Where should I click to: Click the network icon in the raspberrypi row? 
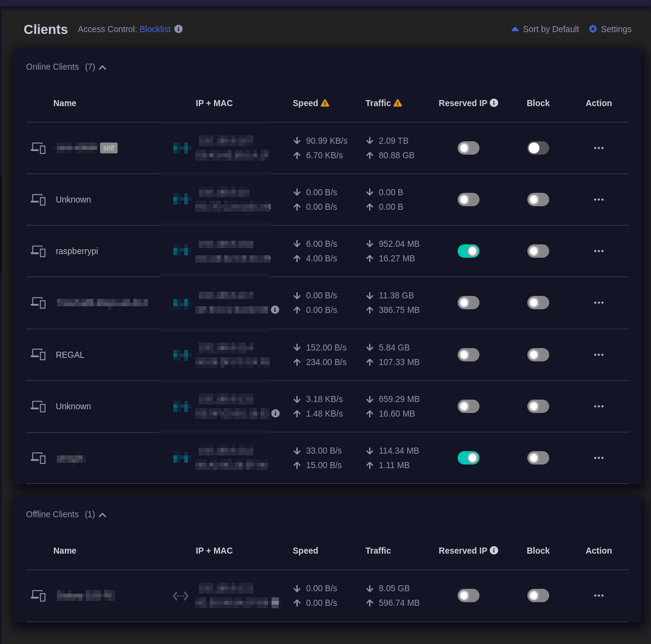tap(181, 251)
